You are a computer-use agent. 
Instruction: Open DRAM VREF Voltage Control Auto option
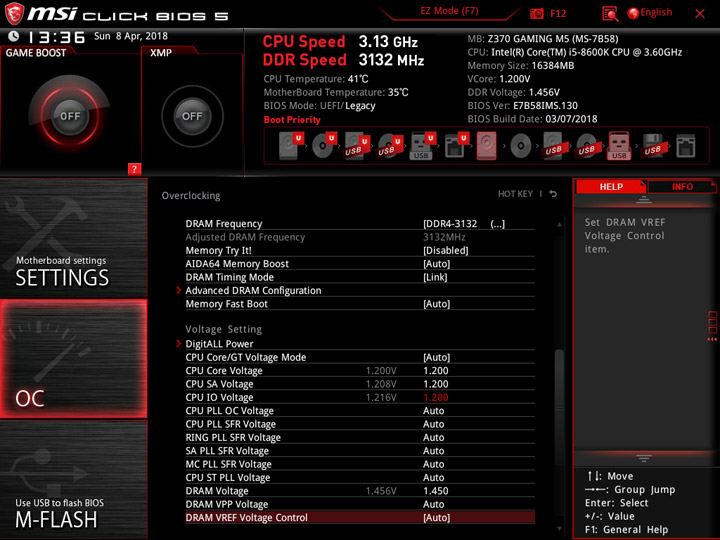coord(436,518)
